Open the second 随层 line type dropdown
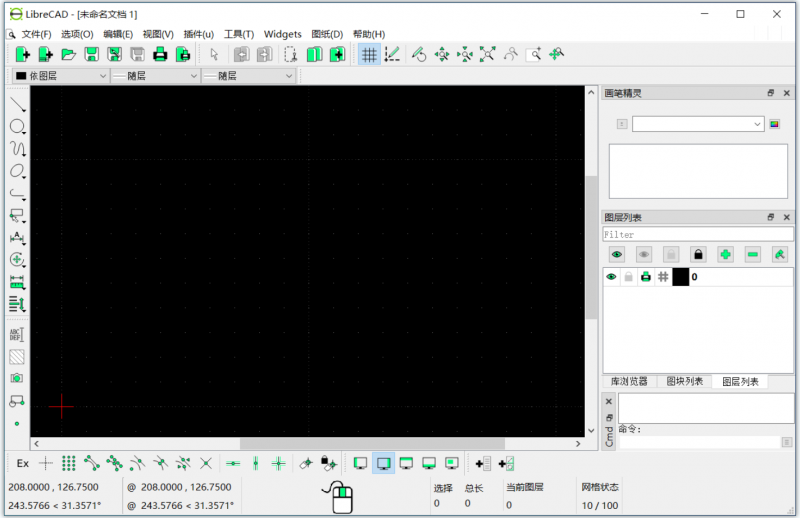Image resolution: width=800 pixels, height=518 pixels. (x=248, y=76)
